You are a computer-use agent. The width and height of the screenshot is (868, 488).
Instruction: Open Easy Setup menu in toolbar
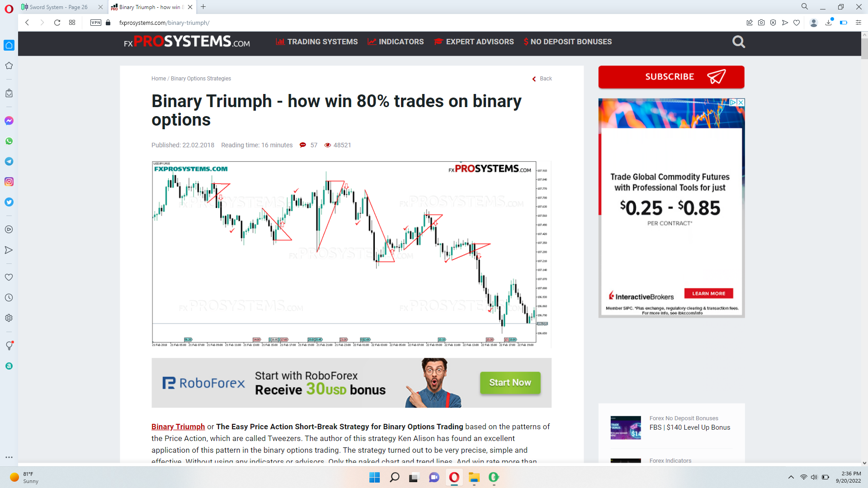[858, 23]
